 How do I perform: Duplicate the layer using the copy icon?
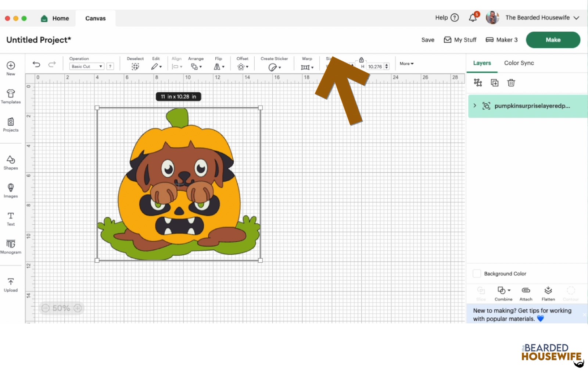pyautogui.click(x=494, y=83)
